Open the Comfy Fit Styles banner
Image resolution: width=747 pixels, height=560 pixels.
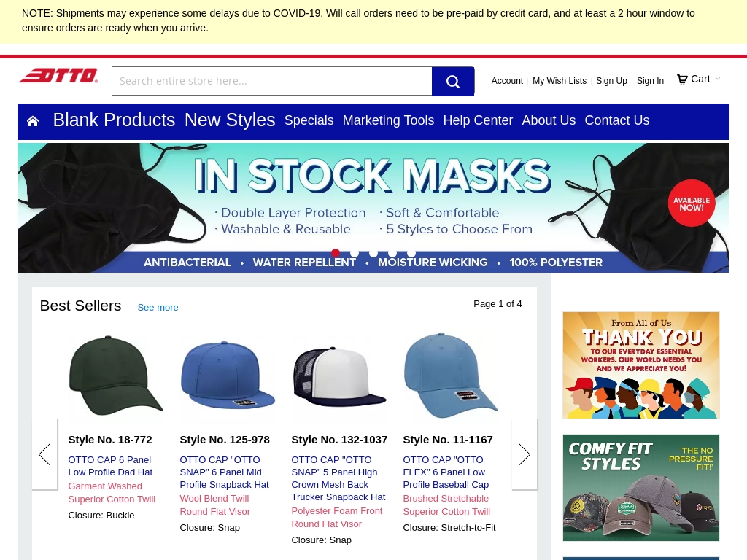tap(640, 488)
